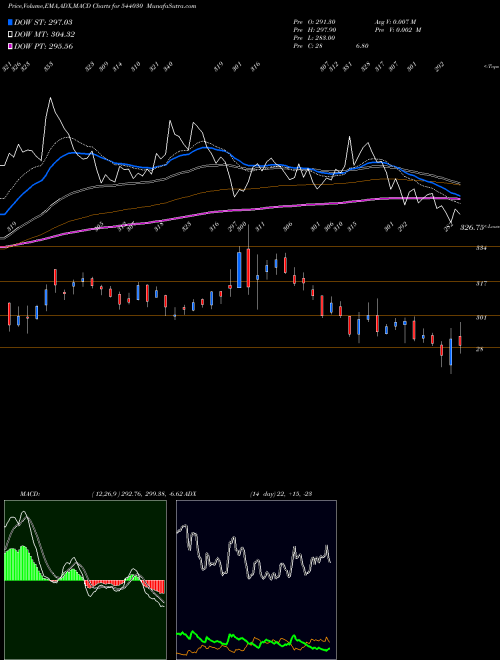
Task: Open the ADX indicator chart panel
Action: (256, 580)
